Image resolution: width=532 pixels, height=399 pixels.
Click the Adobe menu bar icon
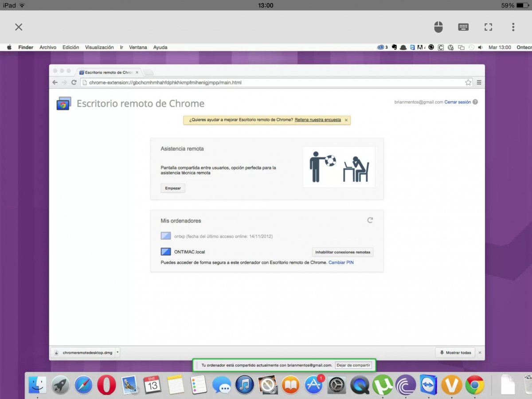pos(421,47)
